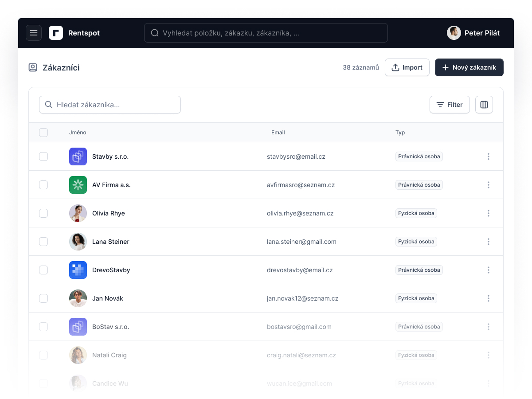Click Lana Steiner's avatar photo
The image size is (532, 399).
click(78, 242)
